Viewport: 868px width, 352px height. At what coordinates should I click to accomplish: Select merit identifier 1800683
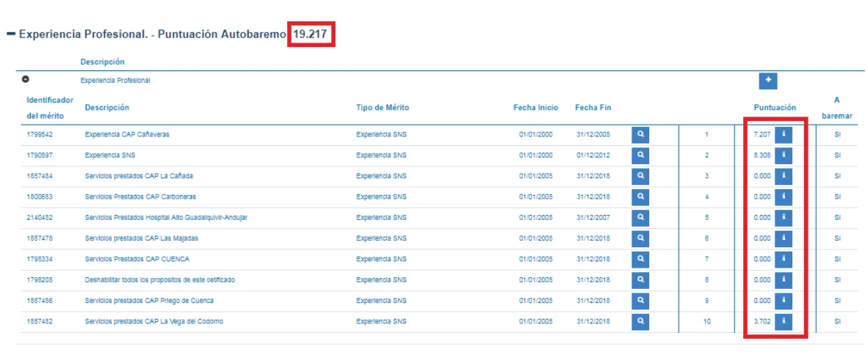[40, 197]
